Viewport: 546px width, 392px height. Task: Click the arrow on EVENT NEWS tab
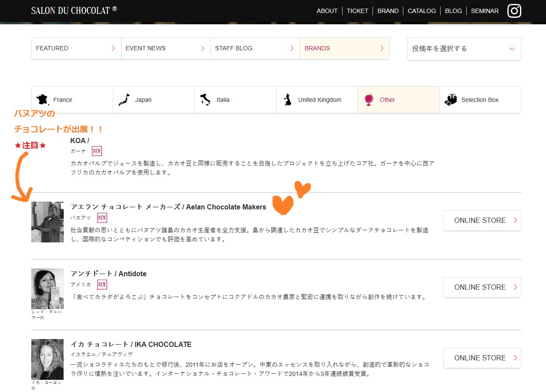pyautogui.click(x=203, y=48)
